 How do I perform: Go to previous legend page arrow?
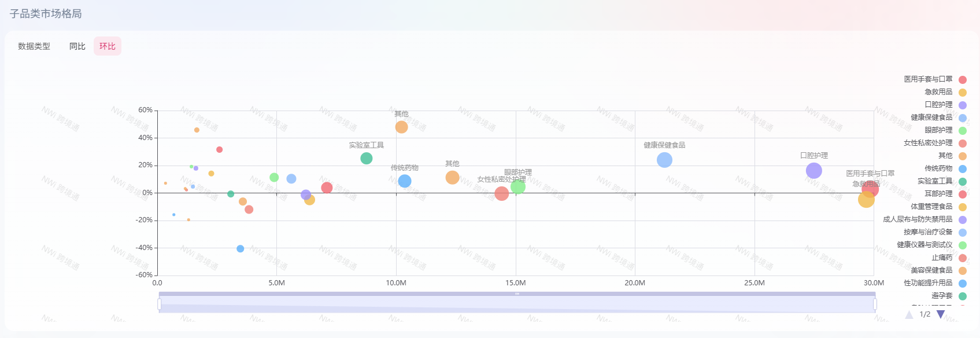click(909, 314)
